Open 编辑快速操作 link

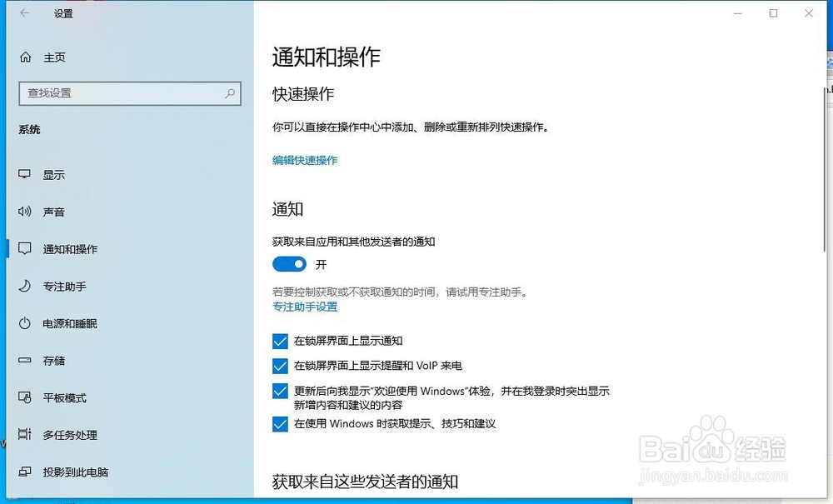point(304,160)
